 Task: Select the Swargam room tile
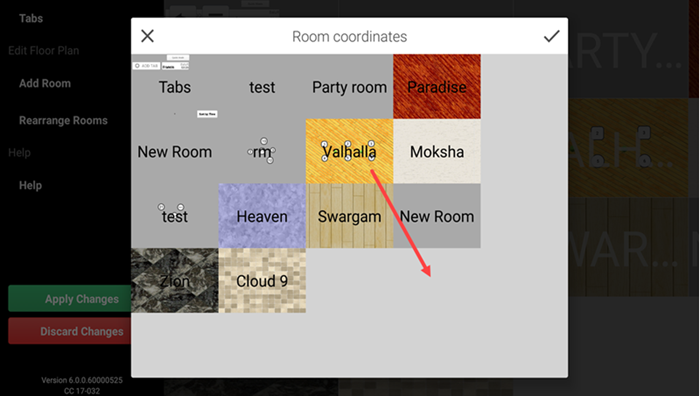tap(350, 216)
